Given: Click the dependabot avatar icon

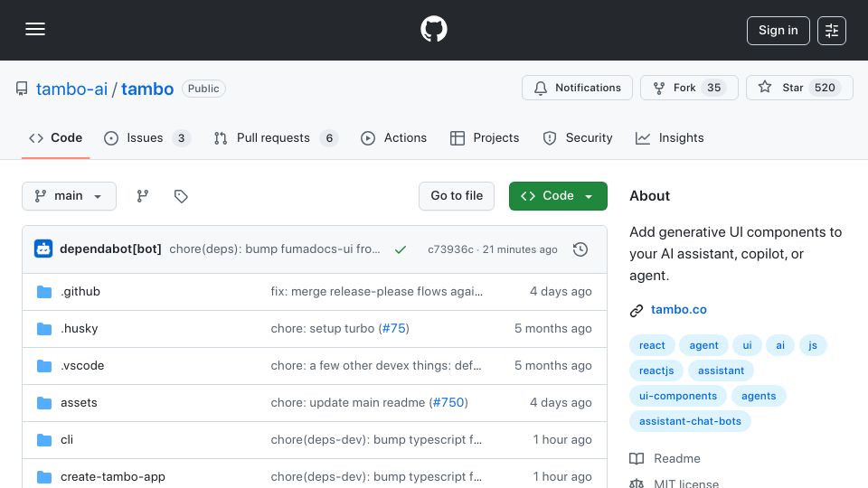Looking at the screenshot, I should coord(43,249).
